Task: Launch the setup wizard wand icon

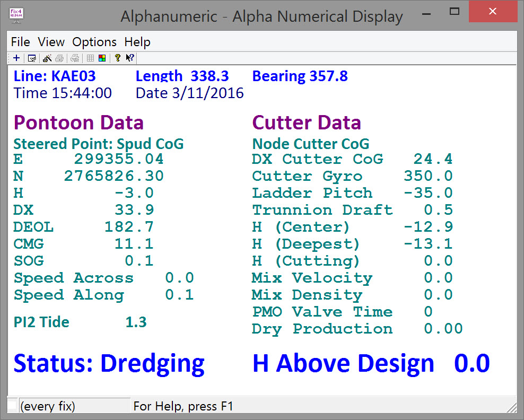Action: tap(47, 58)
